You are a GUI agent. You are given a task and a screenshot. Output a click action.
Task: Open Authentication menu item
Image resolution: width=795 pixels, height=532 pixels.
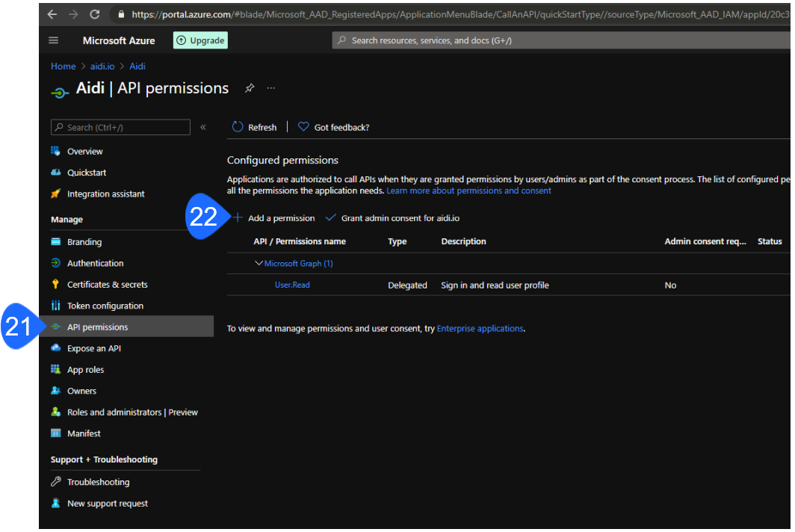pos(96,263)
